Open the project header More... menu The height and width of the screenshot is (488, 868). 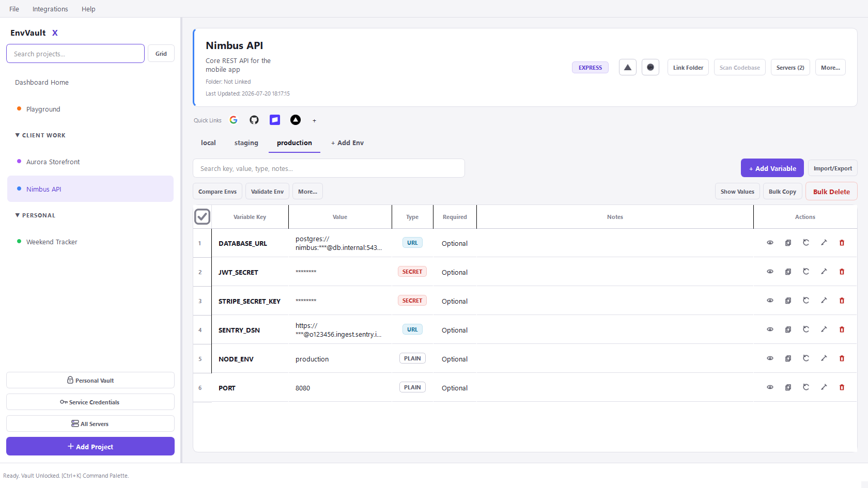point(830,68)
